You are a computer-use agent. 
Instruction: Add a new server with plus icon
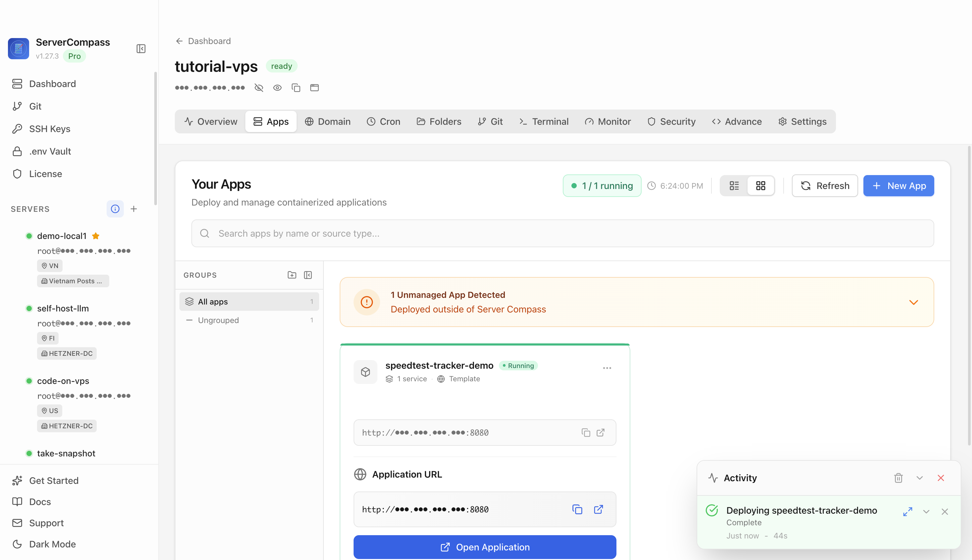134,209
